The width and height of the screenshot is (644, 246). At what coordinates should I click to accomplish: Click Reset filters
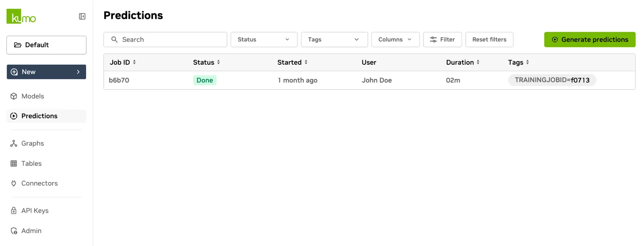click(x=489, y=39)
